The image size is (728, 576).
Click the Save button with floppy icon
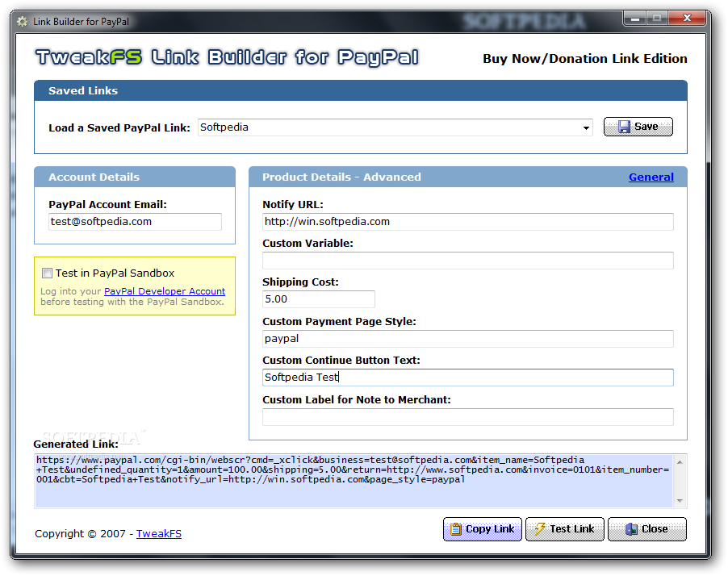tap(638, 127)
